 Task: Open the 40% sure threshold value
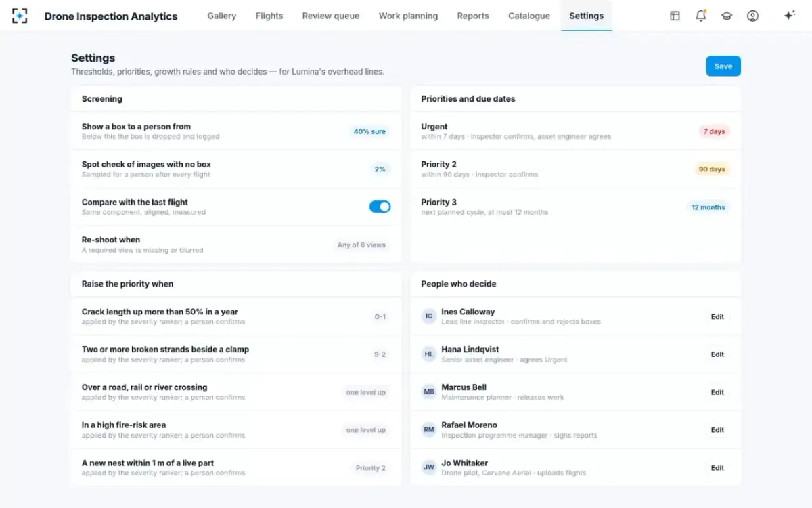pyautogui.click(x=369, y=131)
